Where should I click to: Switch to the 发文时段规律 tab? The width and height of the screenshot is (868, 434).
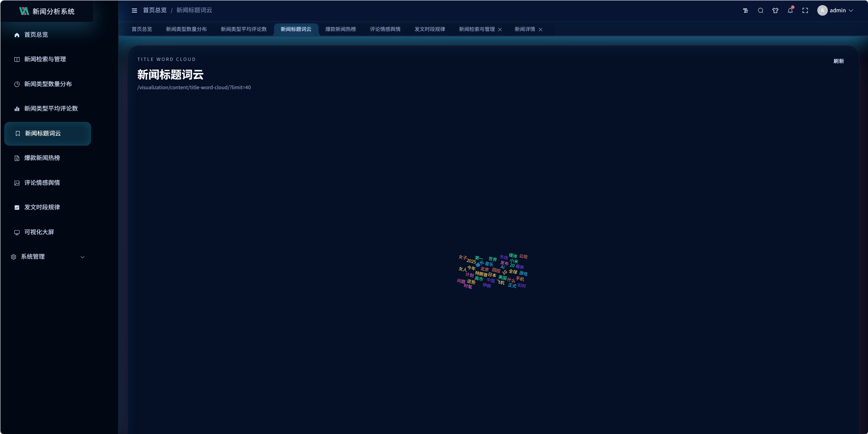(430, 29)
